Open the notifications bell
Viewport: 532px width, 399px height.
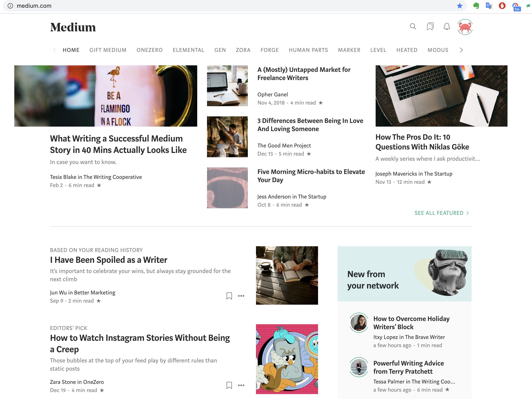(447, 27)
